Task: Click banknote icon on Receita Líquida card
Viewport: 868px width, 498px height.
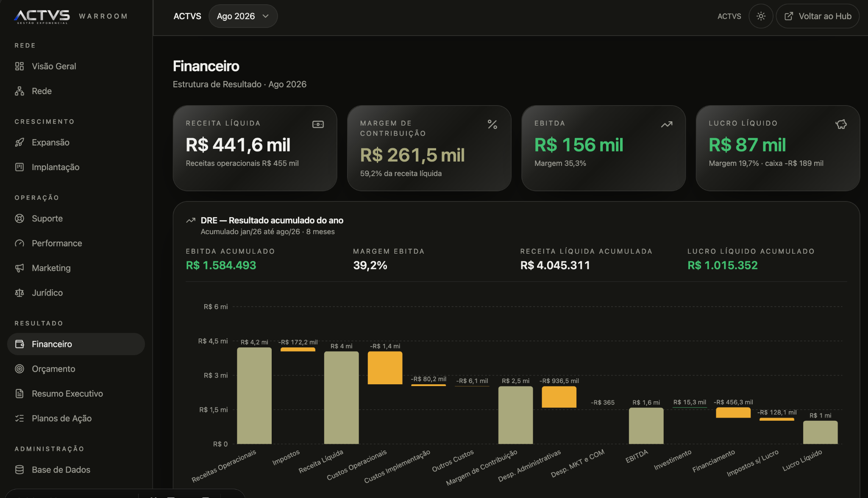Action: click(318, 124)
